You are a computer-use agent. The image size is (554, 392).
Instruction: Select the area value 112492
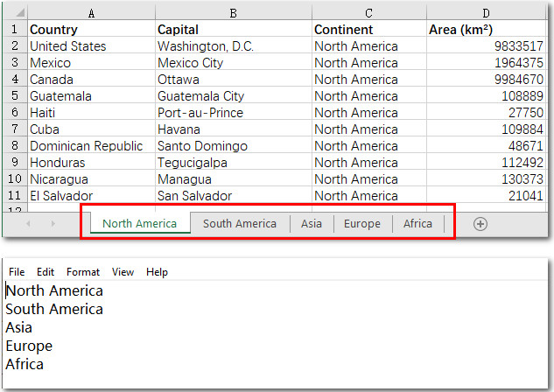(486, 162)
